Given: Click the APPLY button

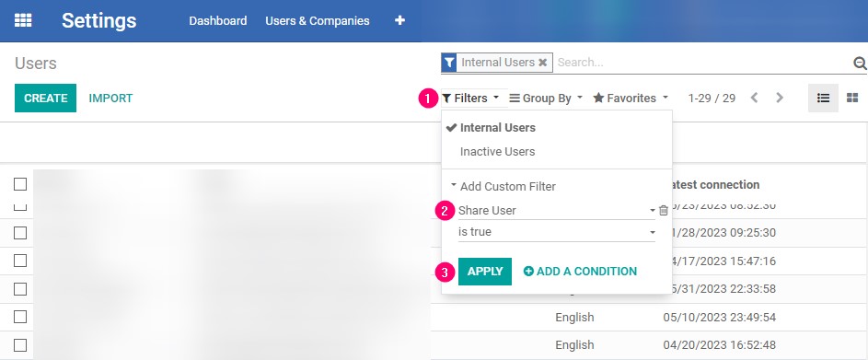Looking at the screenshot, I should [485, 272].
